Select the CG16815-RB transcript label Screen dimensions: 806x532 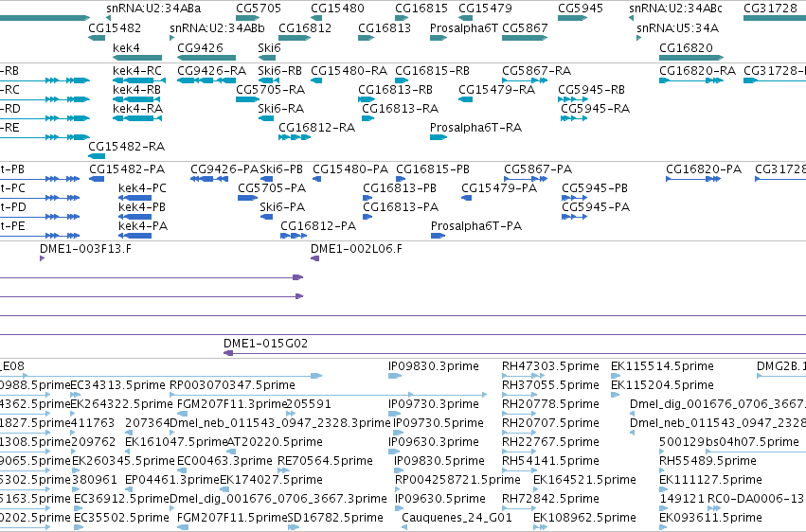[x=432, y=70]
